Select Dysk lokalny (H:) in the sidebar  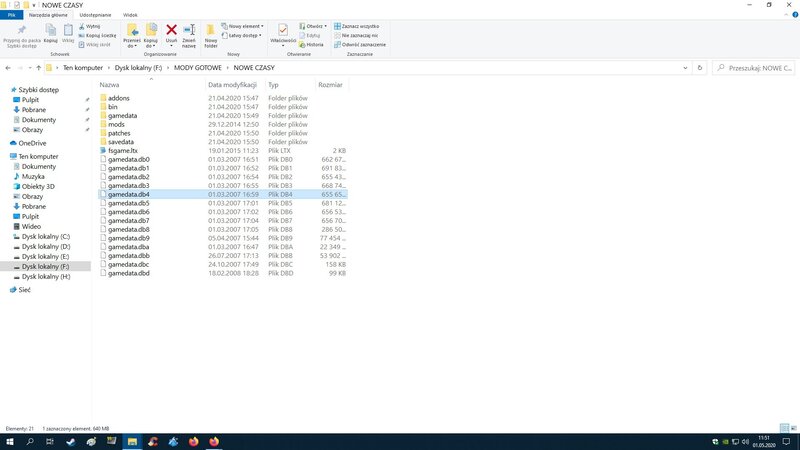[45, 277]
